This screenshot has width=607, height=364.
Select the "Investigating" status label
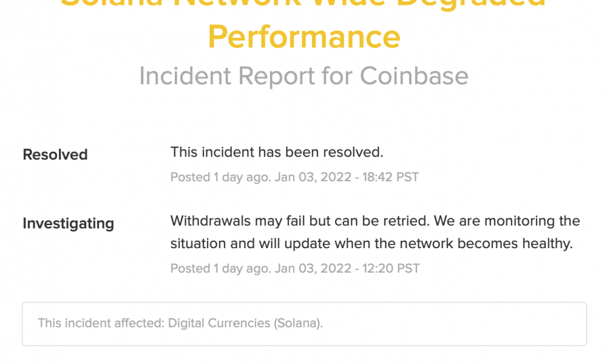[x=68, y=223]
